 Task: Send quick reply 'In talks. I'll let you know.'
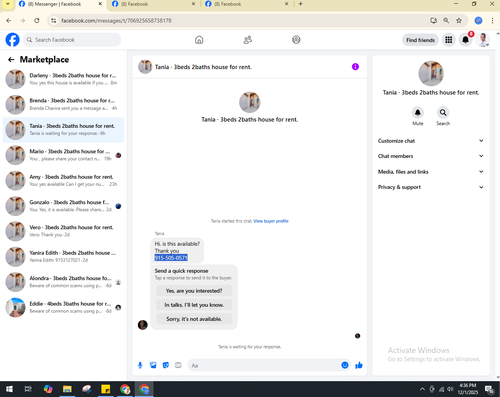point(194,305)
